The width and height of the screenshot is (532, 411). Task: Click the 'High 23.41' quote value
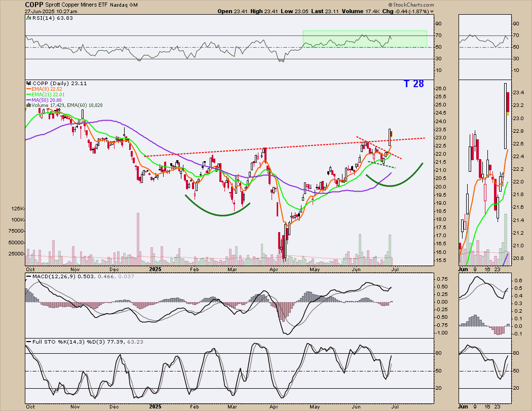coord(264,11)
